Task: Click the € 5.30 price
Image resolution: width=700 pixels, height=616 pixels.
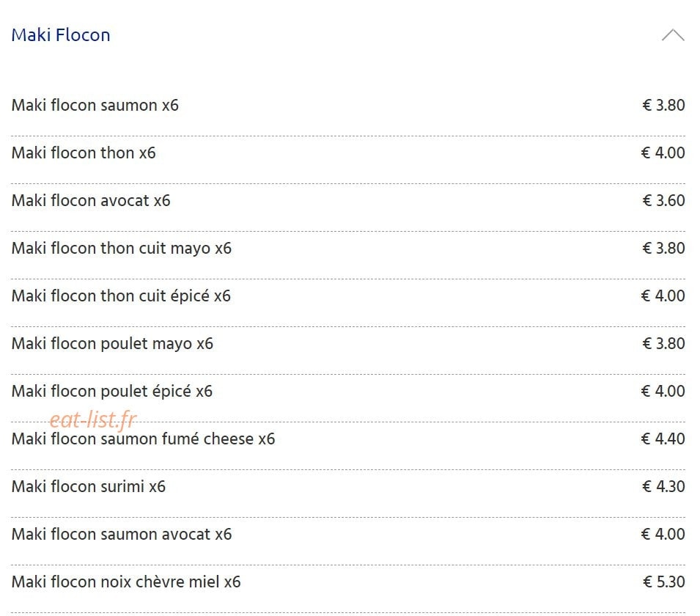Action: [x=664, y=582]
